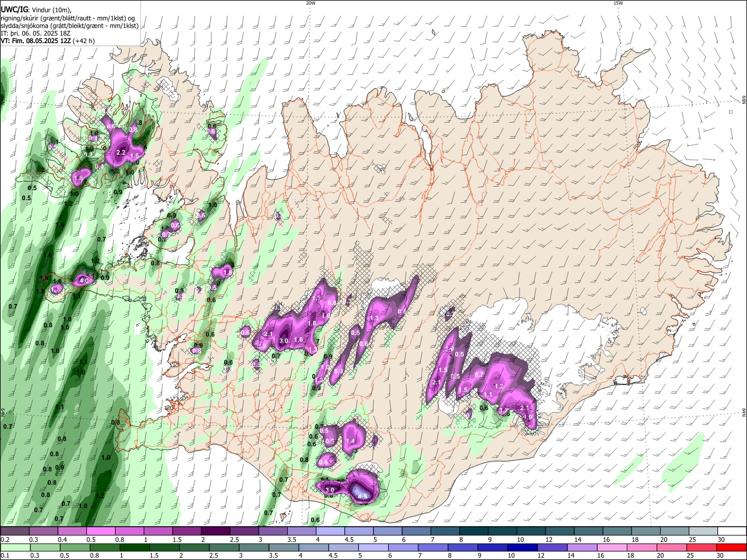
Task: Click the grey-green rain swatch starting at 3
Action: click(253, 548)
